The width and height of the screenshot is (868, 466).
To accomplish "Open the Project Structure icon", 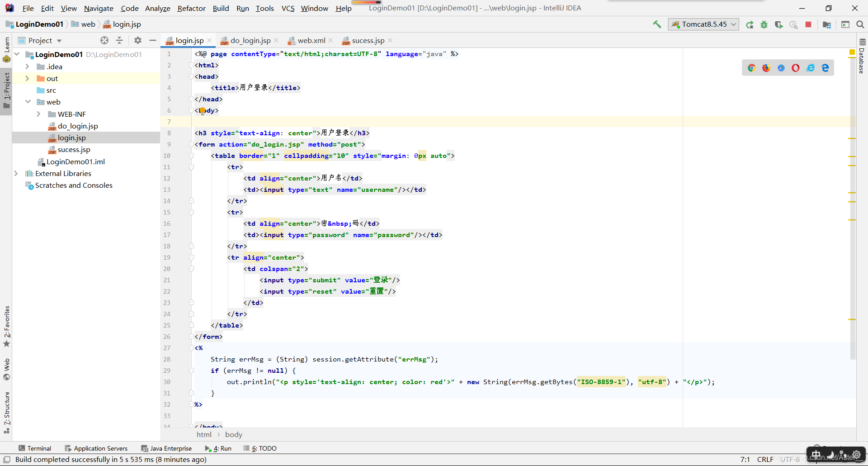I will (x=827, y=24).
